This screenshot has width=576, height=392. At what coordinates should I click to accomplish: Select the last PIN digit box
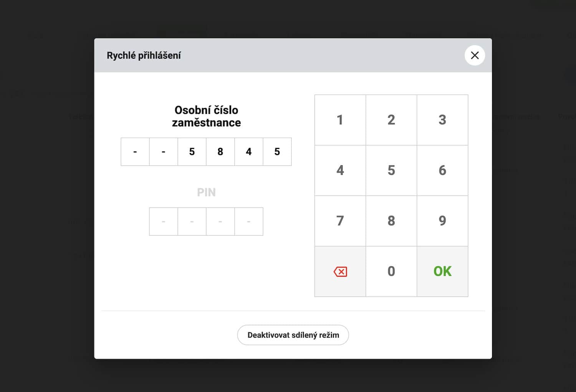coord(249,222)
